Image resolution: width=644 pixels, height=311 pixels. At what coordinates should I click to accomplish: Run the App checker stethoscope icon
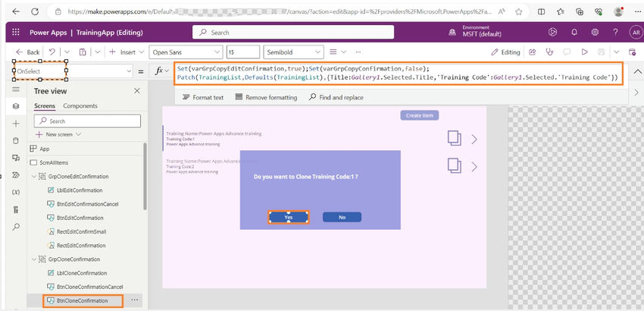click(549, 52)
